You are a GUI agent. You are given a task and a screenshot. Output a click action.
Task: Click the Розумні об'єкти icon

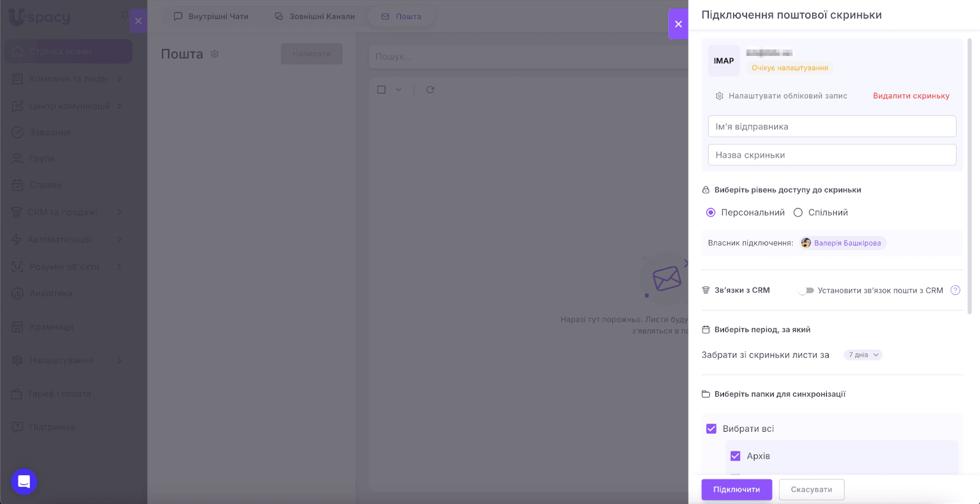(x=18, y=266)
